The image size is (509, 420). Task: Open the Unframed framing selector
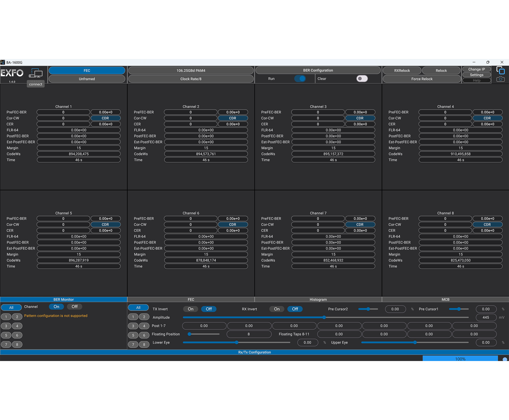87,79
